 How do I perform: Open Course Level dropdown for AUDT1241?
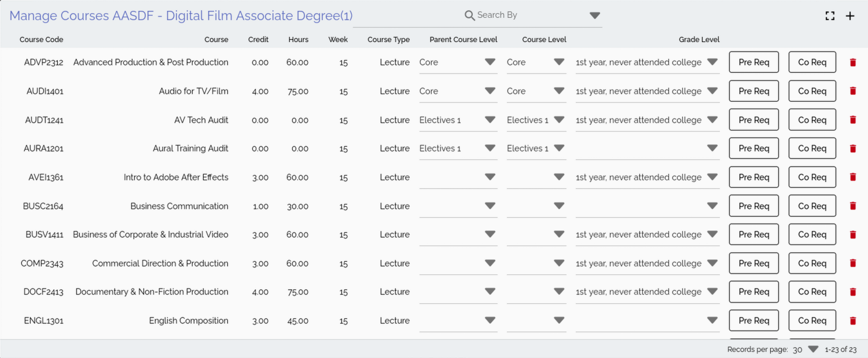click(559, 120)
